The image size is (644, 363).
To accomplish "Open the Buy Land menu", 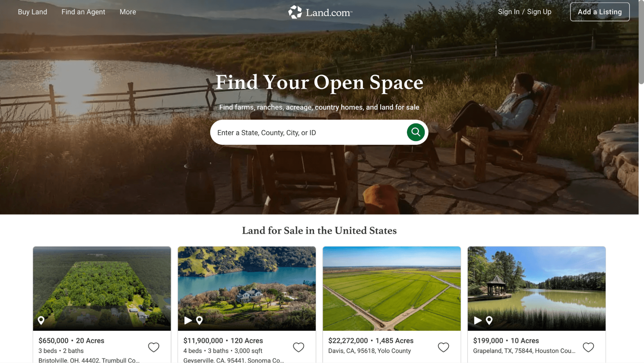I will click(x=33, y=12).
